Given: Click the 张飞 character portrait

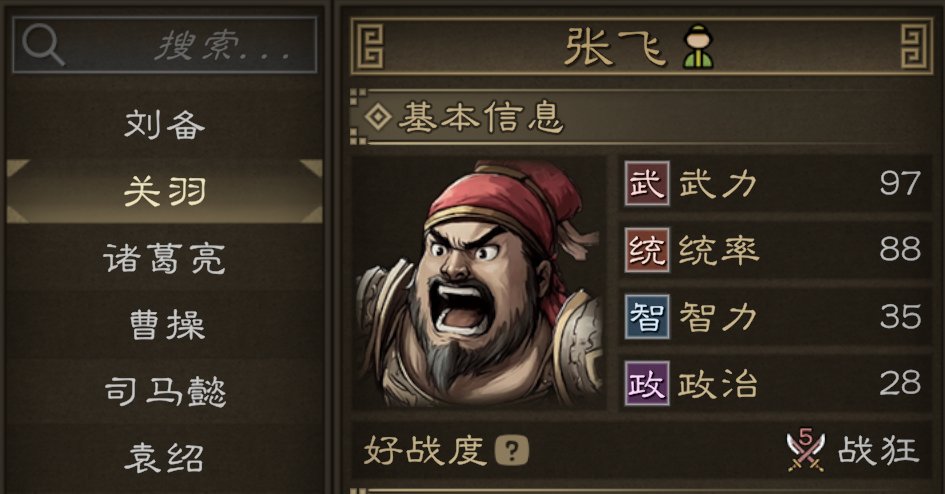Looking at the screenshot, I should pos(479,283).
